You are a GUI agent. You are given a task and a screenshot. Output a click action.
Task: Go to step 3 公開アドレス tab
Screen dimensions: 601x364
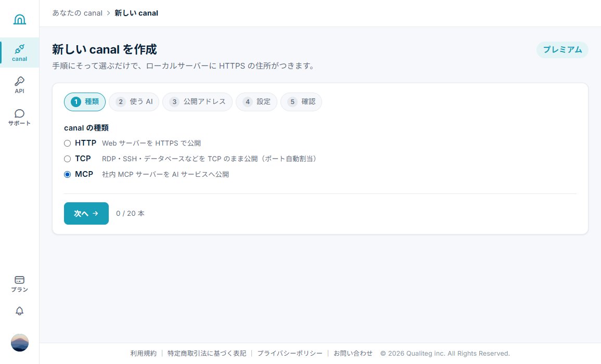coord(197,102)
